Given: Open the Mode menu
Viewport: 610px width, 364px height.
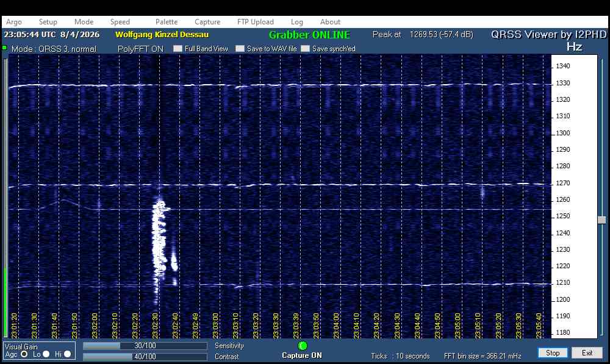Looking at the screenshot, I should click(x=84, y=22).
